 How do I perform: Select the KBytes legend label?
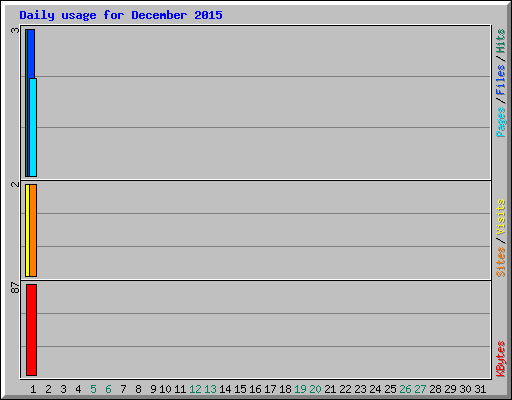pyautogui.click(x=501, y=359)
